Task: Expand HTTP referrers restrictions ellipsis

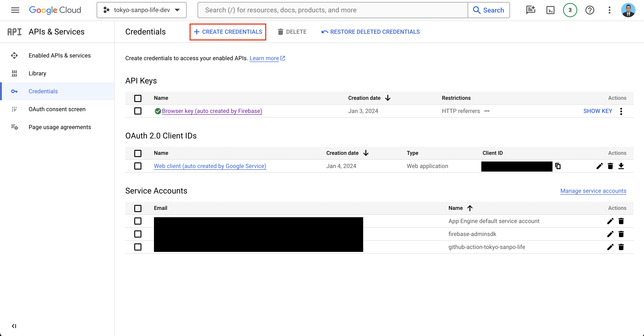Action: click(x=487, y=111)
